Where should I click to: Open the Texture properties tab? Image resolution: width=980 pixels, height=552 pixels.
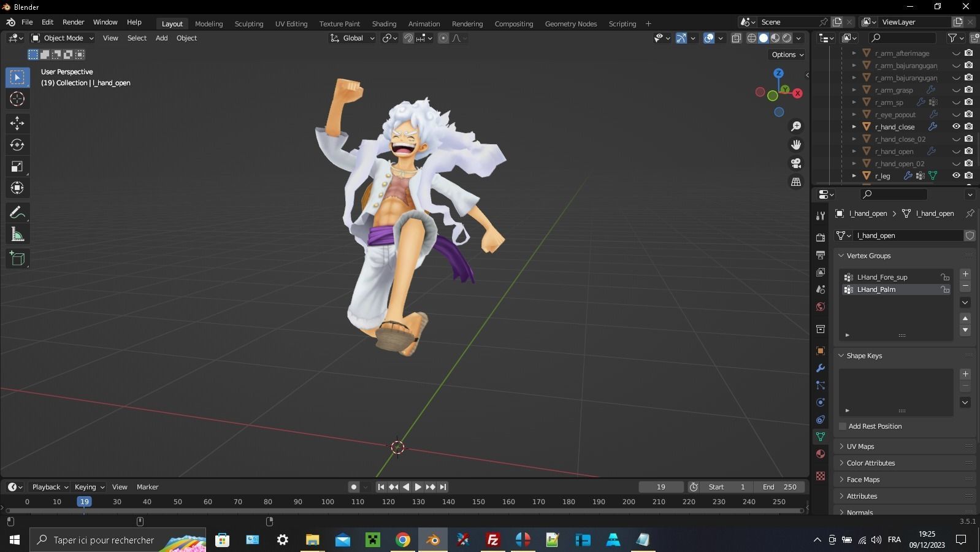pos(821,476)
